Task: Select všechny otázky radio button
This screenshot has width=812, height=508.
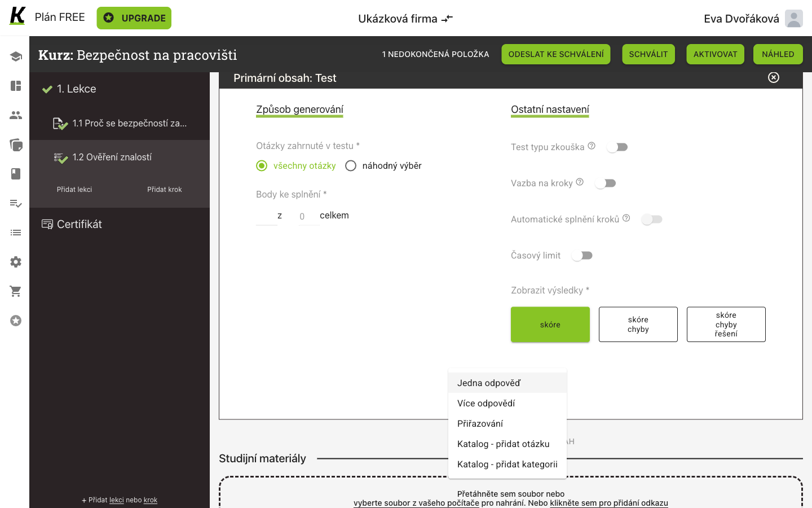Action: (262, 166)
